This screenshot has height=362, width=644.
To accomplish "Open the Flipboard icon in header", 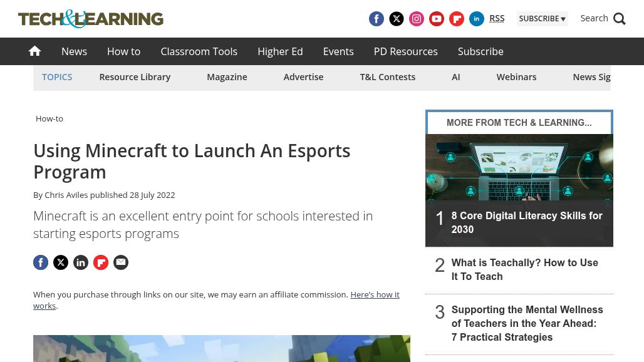I will click(x=457, y=19).
